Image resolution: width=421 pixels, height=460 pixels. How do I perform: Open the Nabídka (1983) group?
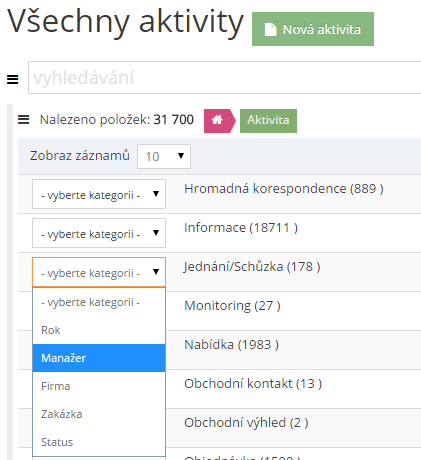coord(231,345)
